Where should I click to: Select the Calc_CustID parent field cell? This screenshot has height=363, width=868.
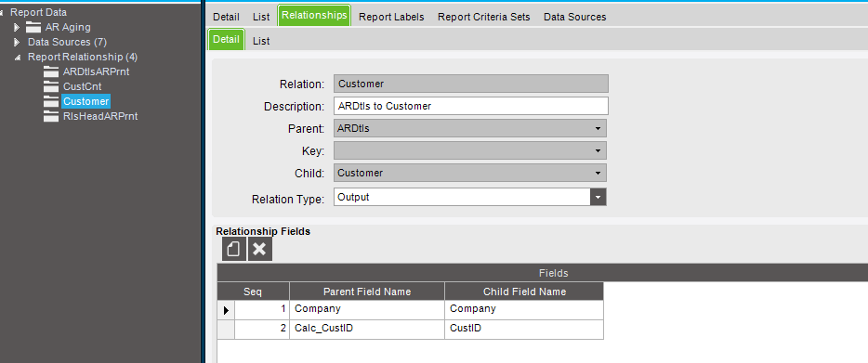(367, 329)
